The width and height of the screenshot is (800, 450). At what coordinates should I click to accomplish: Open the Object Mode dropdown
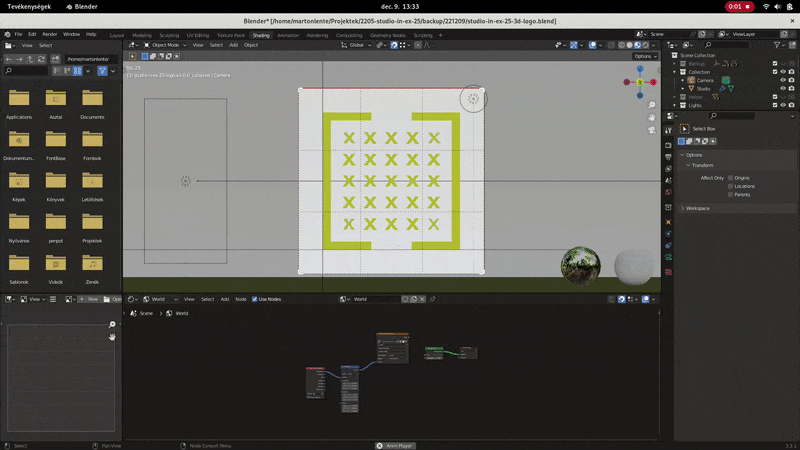165,45
